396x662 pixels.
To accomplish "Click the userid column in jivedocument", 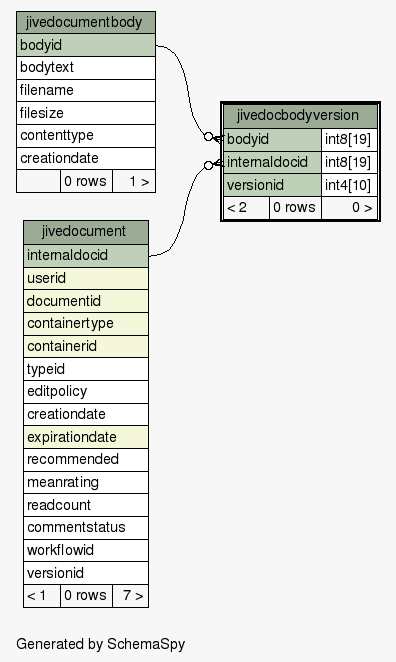I will (x=86, y=278).
